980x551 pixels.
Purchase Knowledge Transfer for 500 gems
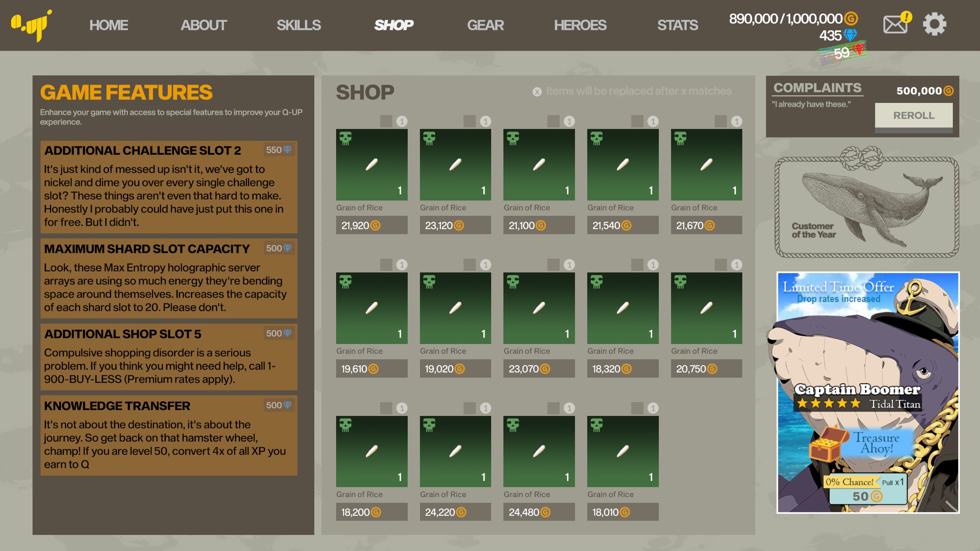pos(279,405)
